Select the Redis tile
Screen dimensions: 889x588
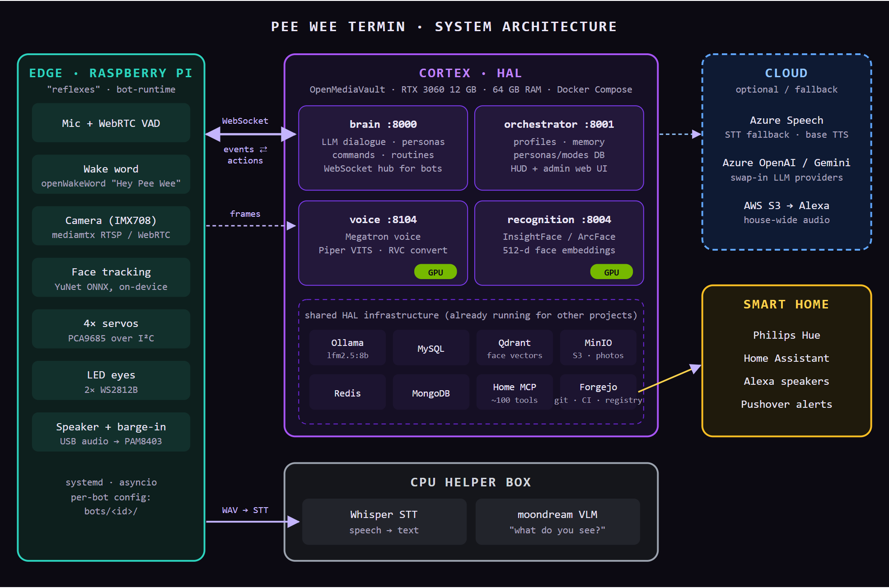(x=347, y=392)
